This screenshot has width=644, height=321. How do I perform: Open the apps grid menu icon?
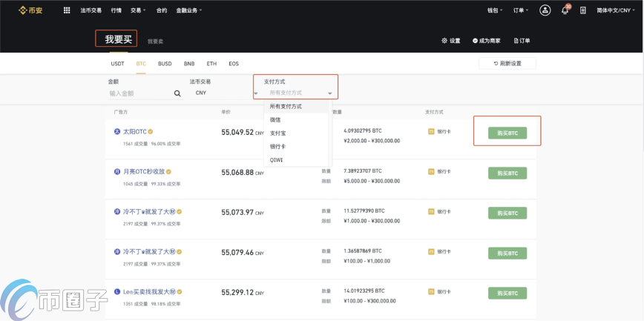[x=67, y=10]
